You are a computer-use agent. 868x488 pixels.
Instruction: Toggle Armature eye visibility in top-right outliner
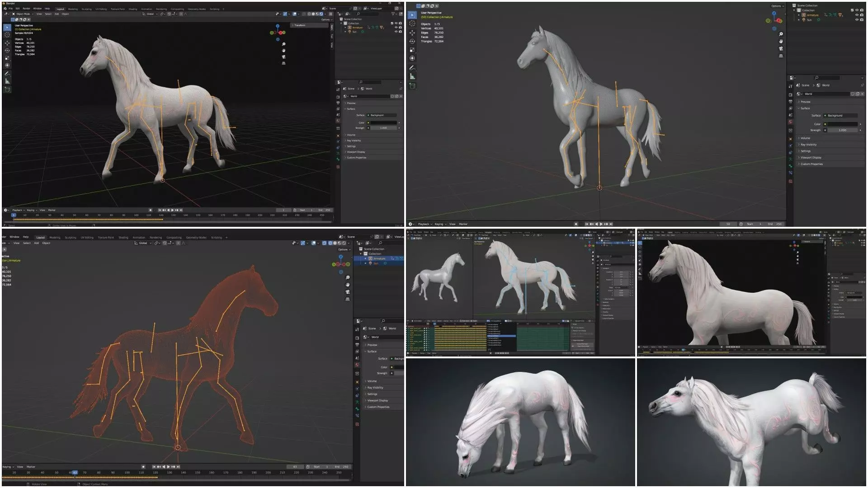[856, 15]
